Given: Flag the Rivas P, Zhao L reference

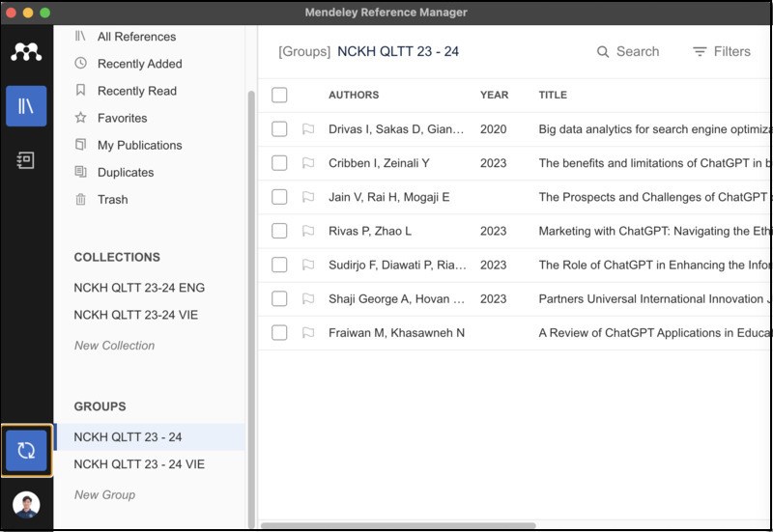Looking at the screenshot, I should click(x=308, y=231).
